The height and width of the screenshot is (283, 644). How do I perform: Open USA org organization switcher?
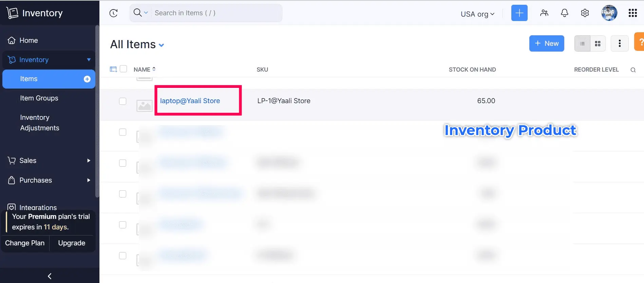point(477,14)
